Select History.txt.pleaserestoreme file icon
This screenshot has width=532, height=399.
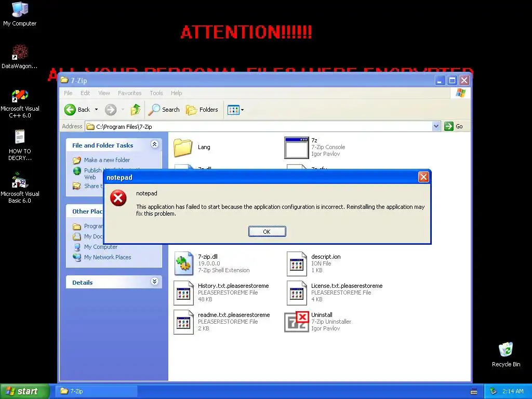tap(183, 293)
